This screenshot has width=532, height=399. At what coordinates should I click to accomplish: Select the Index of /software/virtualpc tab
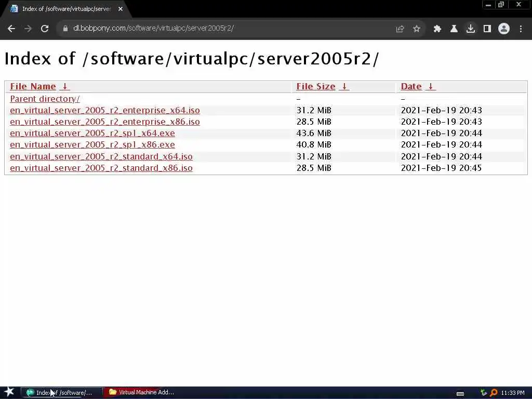(x=66, y=9)
